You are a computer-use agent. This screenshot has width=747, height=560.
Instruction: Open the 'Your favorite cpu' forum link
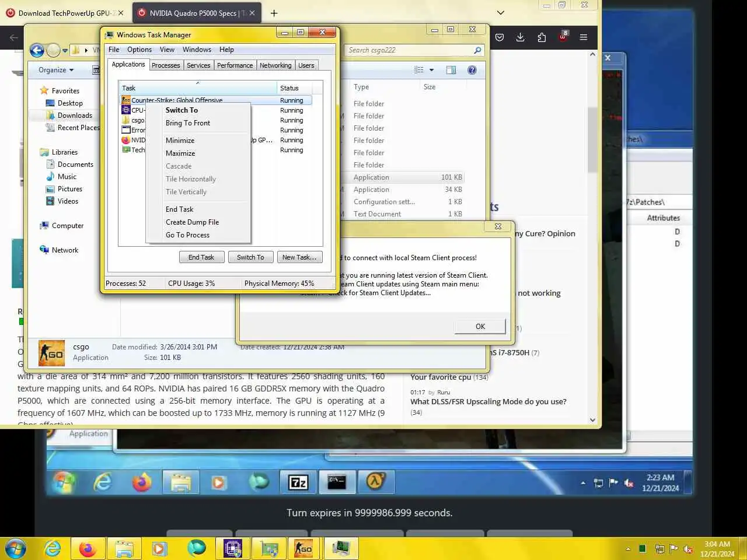coord(441,377)
